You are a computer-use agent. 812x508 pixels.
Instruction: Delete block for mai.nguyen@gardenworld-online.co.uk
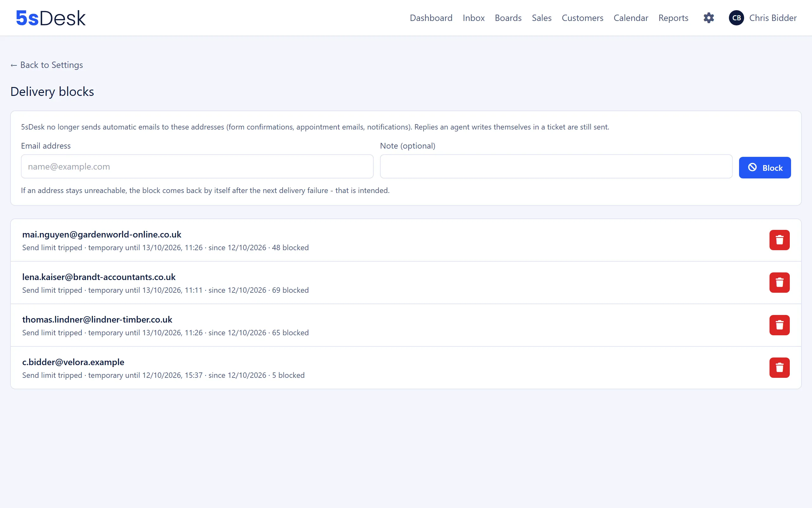779,240
